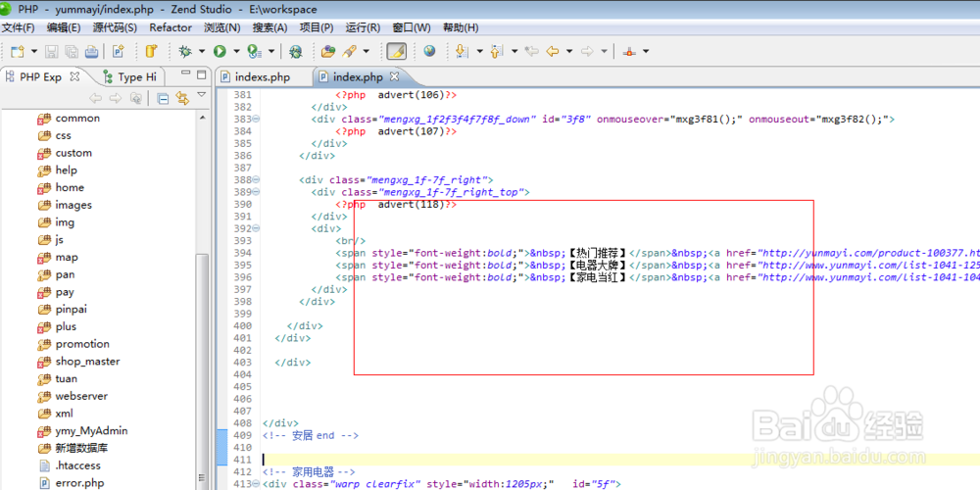Image resolution: width=980 pixels, height=490 pixels.
Task: Collapse code fold at line 388
Action: coord(256,180)
